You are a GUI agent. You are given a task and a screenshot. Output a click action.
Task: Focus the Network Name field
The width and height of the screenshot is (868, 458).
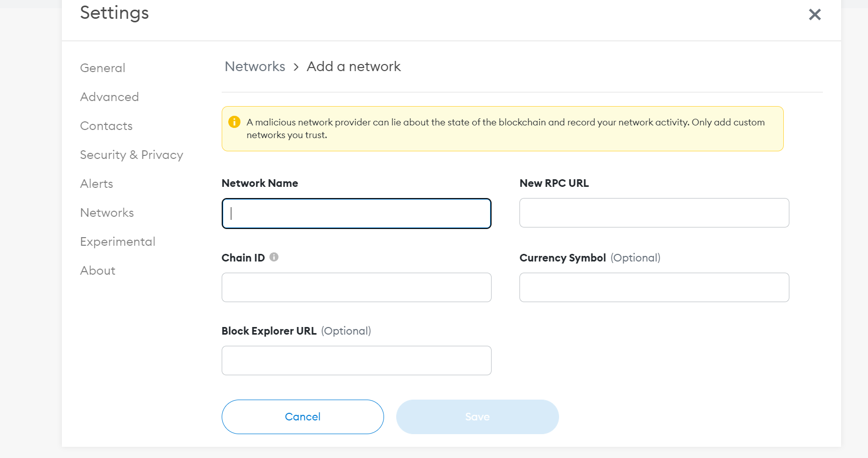pos(356,213)
